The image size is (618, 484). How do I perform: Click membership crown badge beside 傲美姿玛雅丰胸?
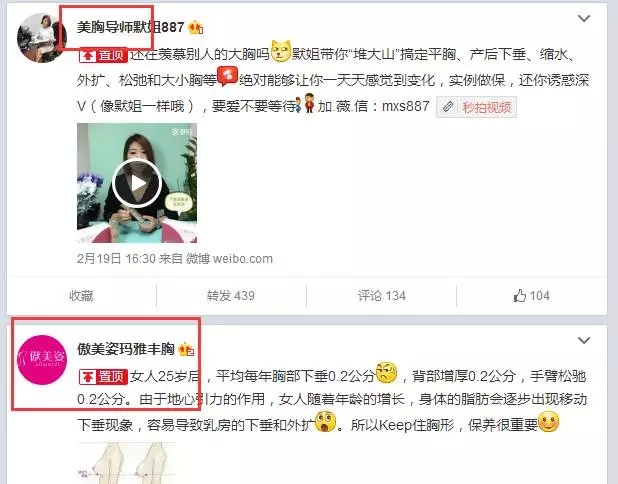coord(186,349)
